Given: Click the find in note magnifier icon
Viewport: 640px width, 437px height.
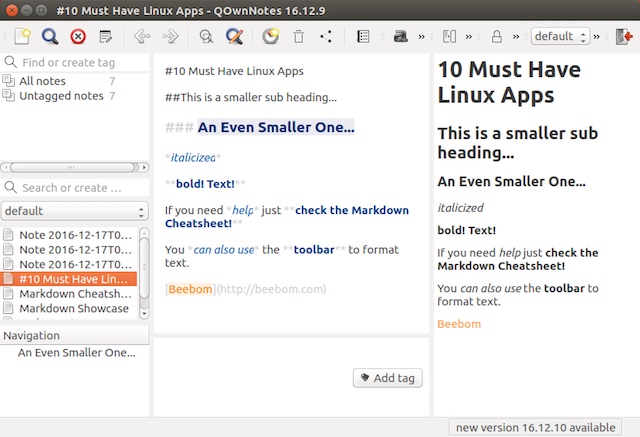Looking at the screenshot, I should [x=206, y=36].
